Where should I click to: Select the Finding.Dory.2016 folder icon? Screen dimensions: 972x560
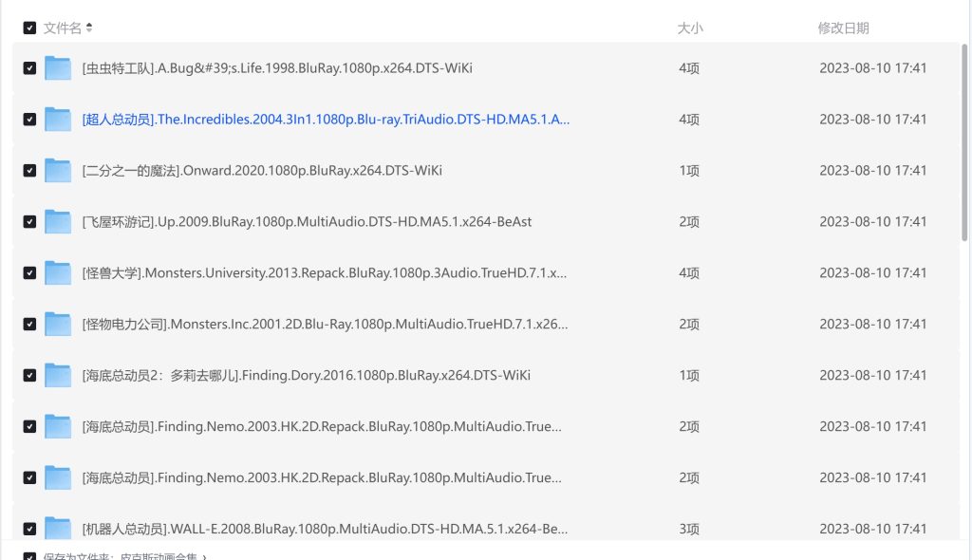[x=58, y=375]
